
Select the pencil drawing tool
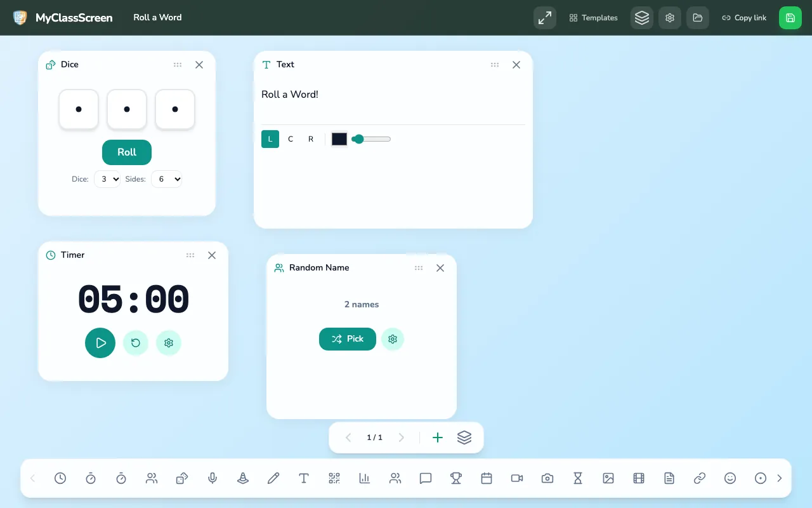coord(273,478)
